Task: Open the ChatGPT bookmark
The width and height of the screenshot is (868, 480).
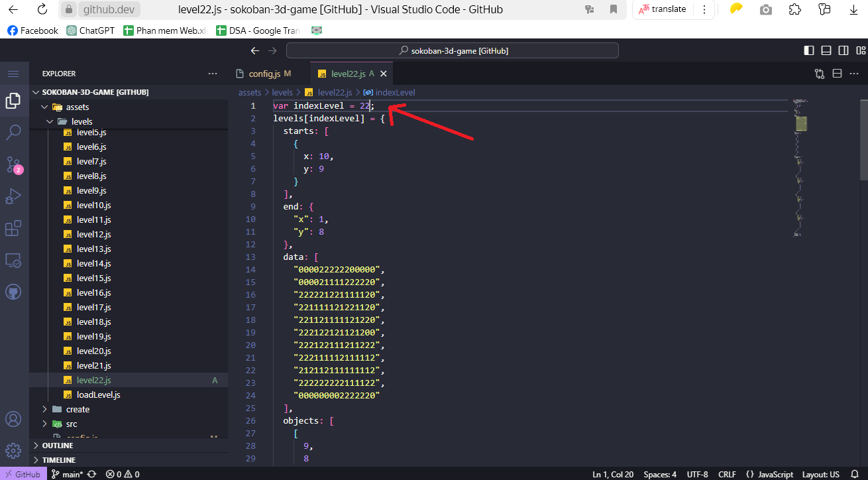Action: coord(91,30)
